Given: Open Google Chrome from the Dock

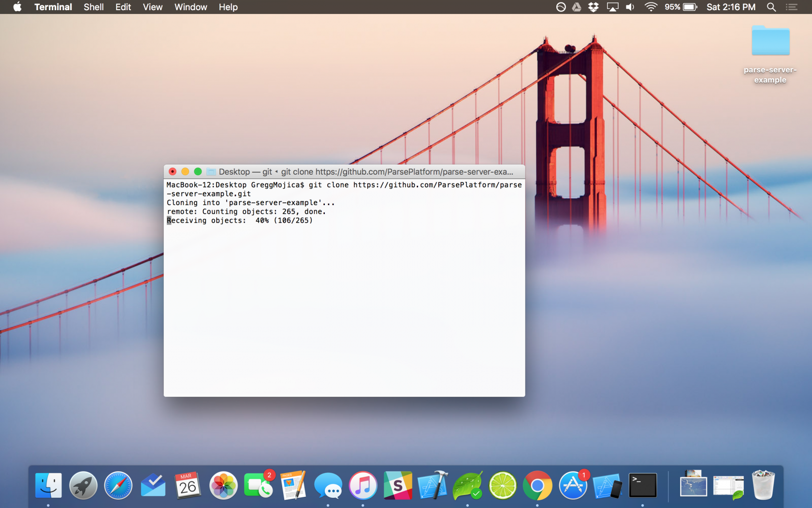Looking at the screenshot, I should pos(537,485).
